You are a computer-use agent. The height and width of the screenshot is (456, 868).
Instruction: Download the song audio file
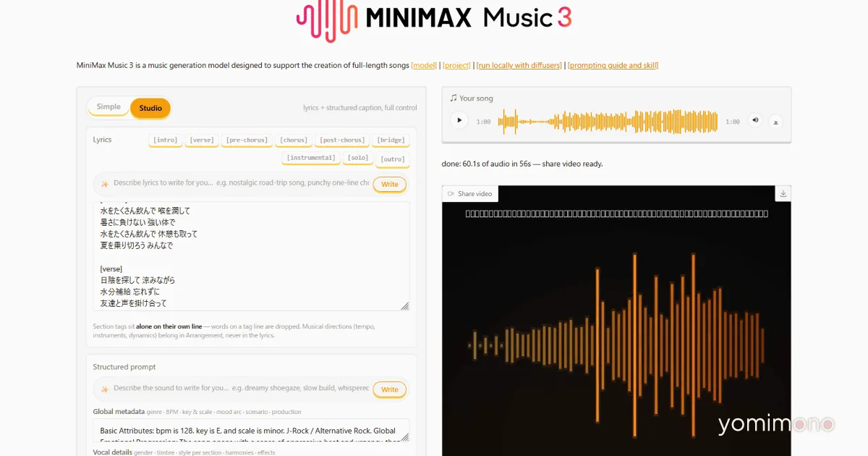[x=775, y=122]
